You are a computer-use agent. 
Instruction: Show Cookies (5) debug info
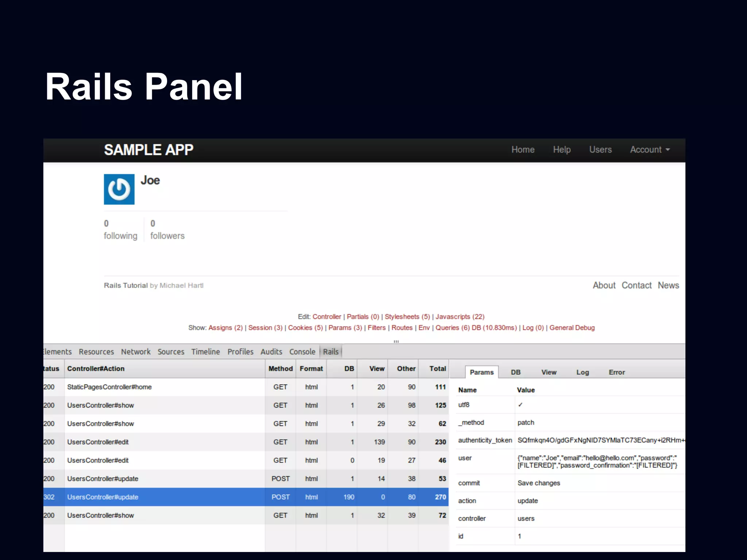pyautogui.click(x=305, y=328)
